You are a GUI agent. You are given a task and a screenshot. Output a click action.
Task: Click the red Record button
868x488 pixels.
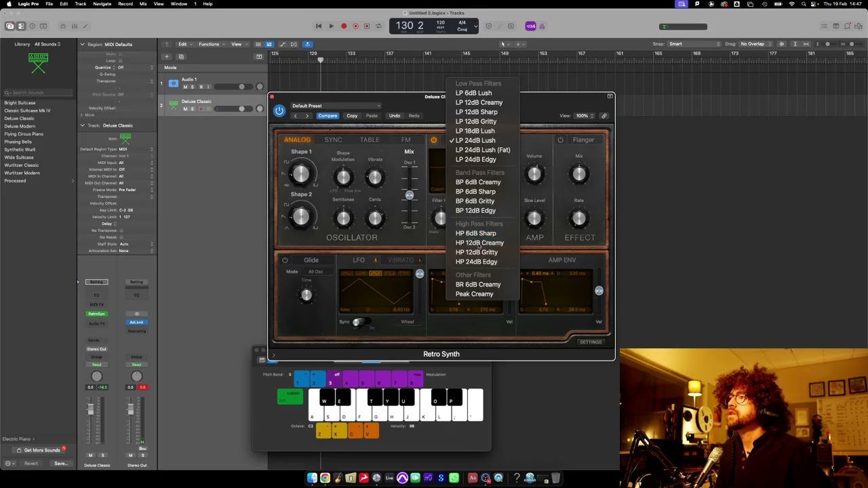343,26
